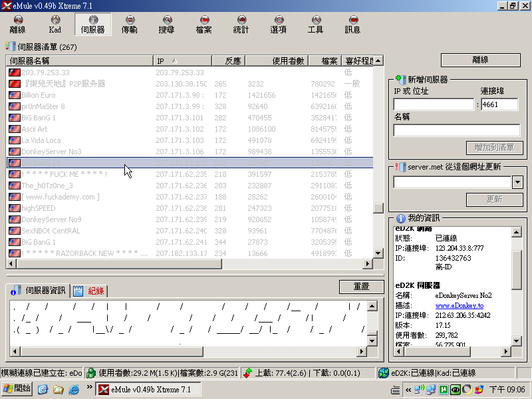
Task: Click the 離線 disconnect toolbar icon
Action: click(x=18, y=25)
